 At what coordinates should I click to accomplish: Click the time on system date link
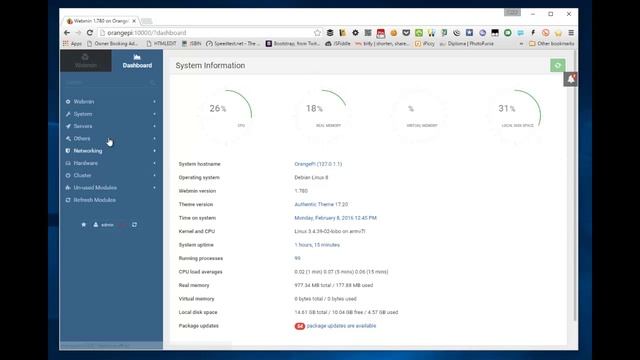[336, 218]
